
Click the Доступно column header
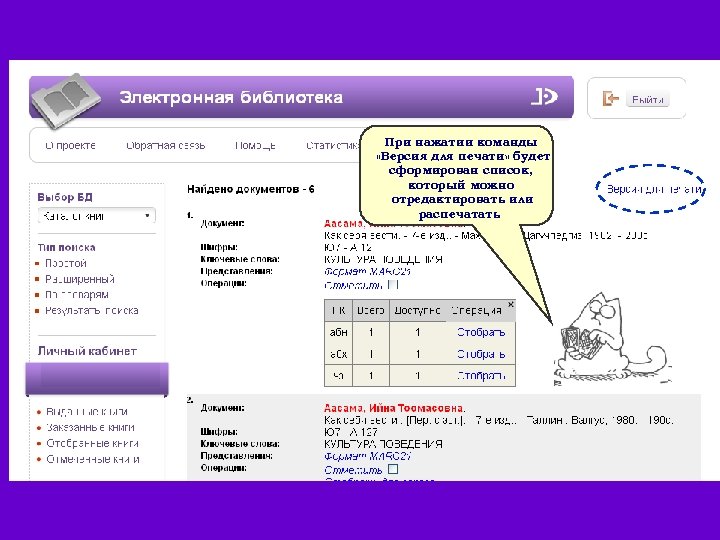(417, 311)
